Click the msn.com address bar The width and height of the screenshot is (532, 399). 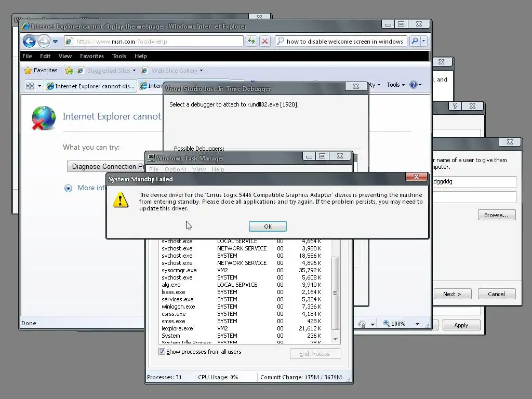coord(154,42)
